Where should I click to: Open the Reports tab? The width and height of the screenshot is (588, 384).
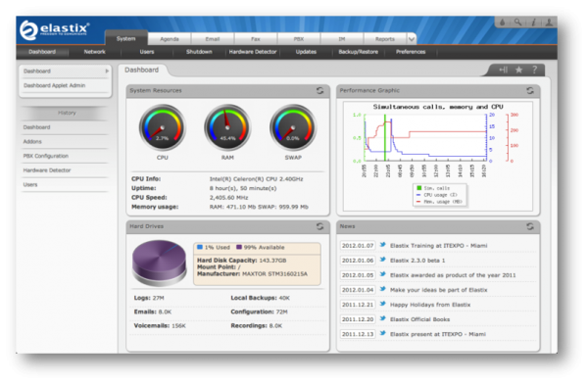[385, 39]
